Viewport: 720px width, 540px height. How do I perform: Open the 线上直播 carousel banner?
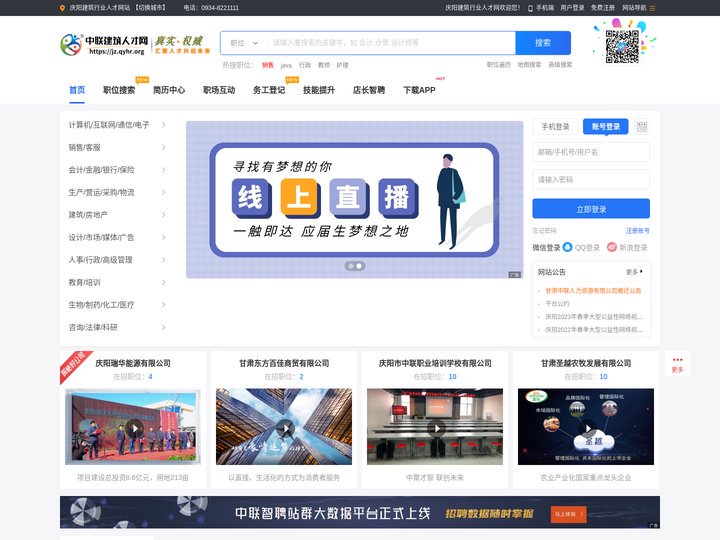(354, 200)
